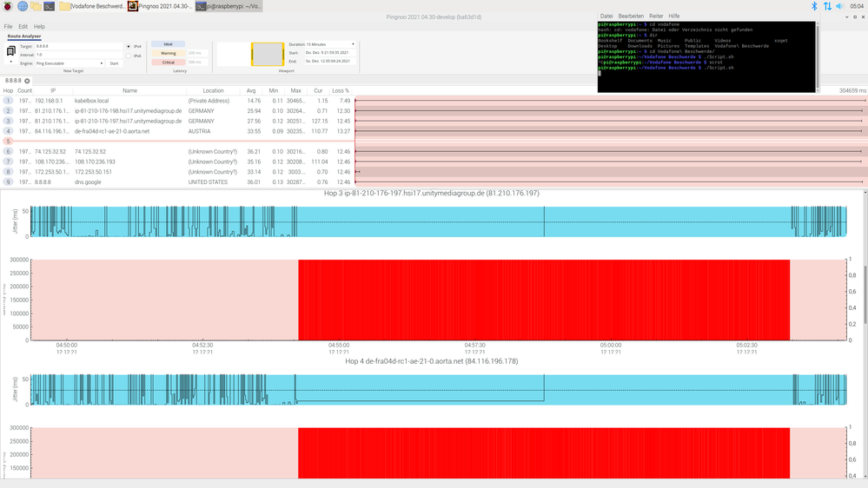This screenshot has width=868, height=488.
Task: Open the file manager folders icon
Action: click(x=36, y=6)
